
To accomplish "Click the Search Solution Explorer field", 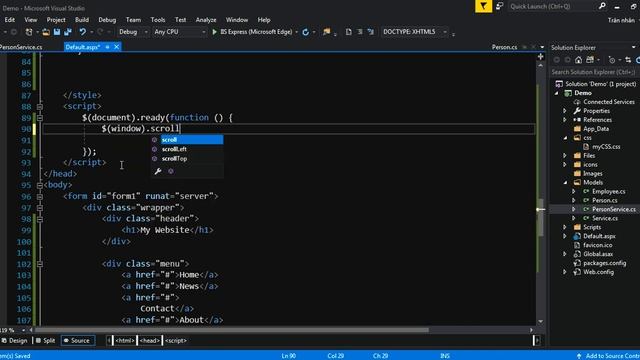I will (594, 72).
